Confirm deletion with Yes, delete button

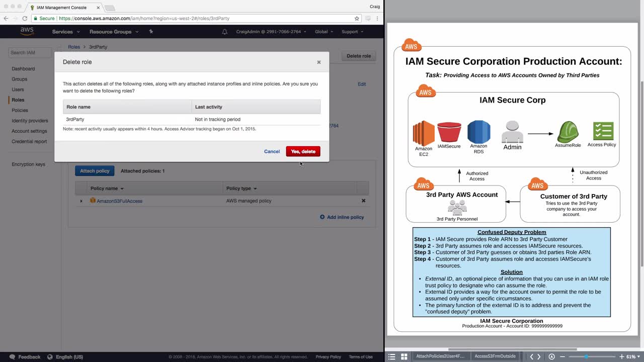tap(303, 151)
